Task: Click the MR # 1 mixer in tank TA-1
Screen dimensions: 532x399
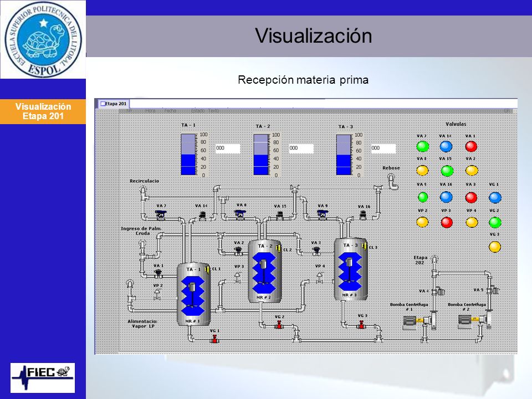Action: point(192,296)
